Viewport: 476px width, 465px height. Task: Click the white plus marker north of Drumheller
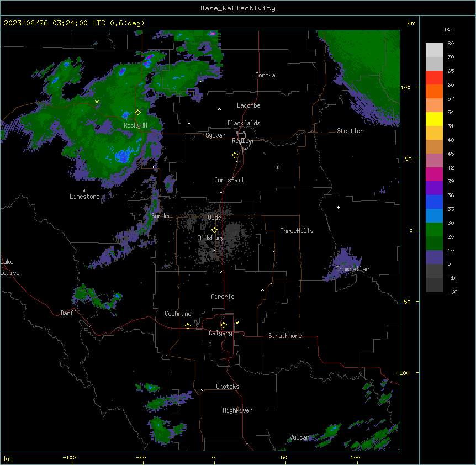coord(338,207)
